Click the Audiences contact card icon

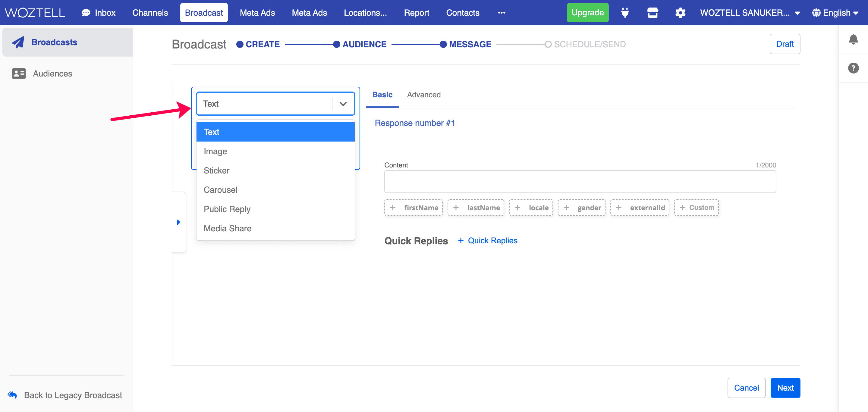coord(19,74)
